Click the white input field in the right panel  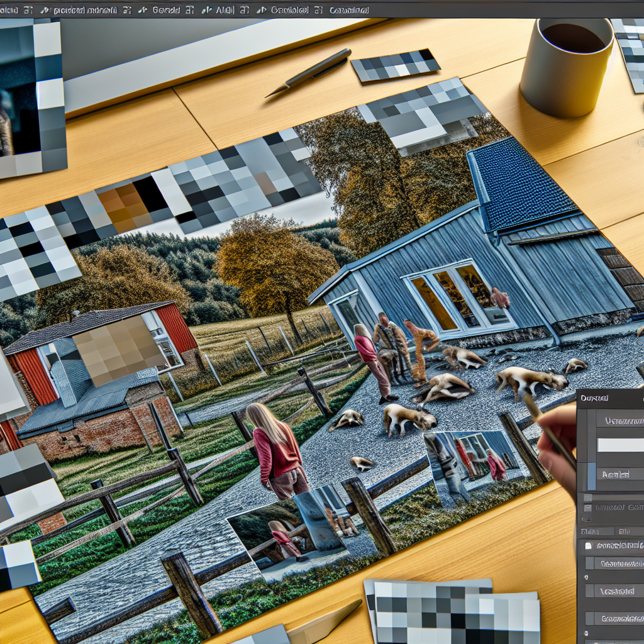click(x=619, y=445)
